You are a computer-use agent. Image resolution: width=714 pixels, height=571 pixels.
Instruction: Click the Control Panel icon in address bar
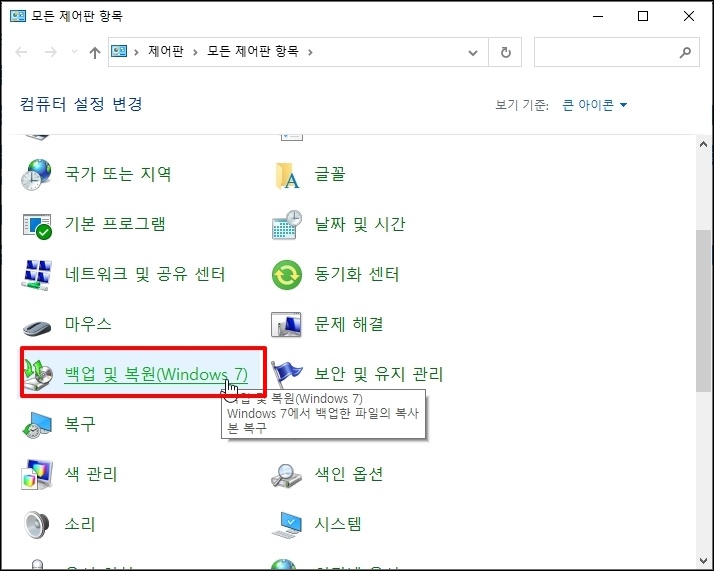tap(119, 51)
